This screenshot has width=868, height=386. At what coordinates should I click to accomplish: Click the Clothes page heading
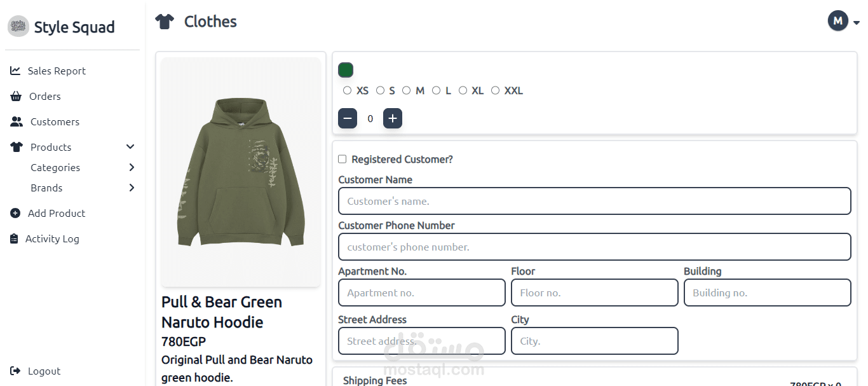[x=210, y=22]
